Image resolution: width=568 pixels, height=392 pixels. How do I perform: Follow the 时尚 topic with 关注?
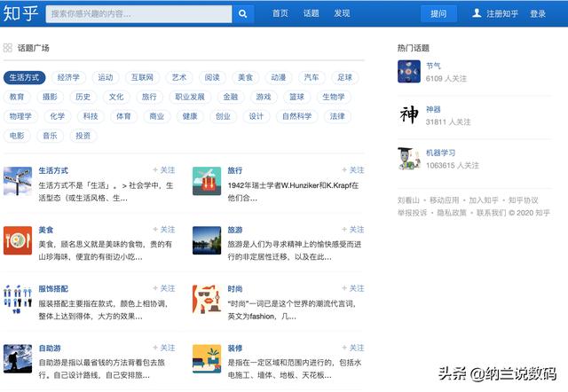(x=353, y=288)
